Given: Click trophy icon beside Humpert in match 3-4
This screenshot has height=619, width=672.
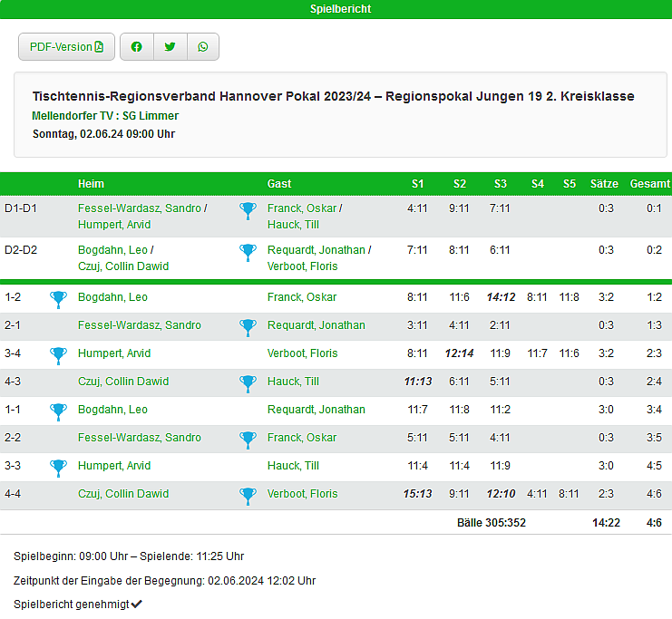Looking at the screenshot, I should pos(58,354).
